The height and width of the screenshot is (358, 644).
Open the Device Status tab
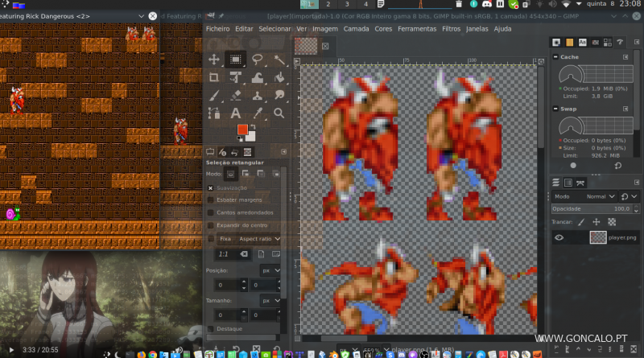[x=222, y=152]
